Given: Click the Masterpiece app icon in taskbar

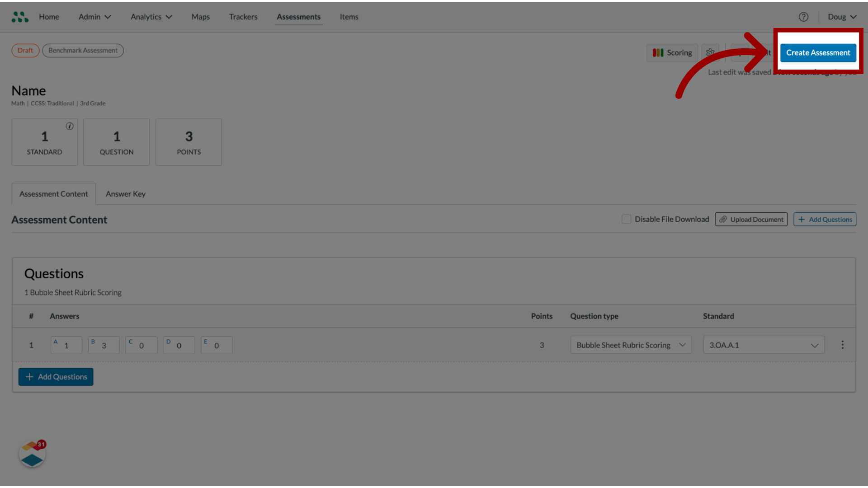Looking at the screenshot, I should pyautogui.click(x=32, y=454).
